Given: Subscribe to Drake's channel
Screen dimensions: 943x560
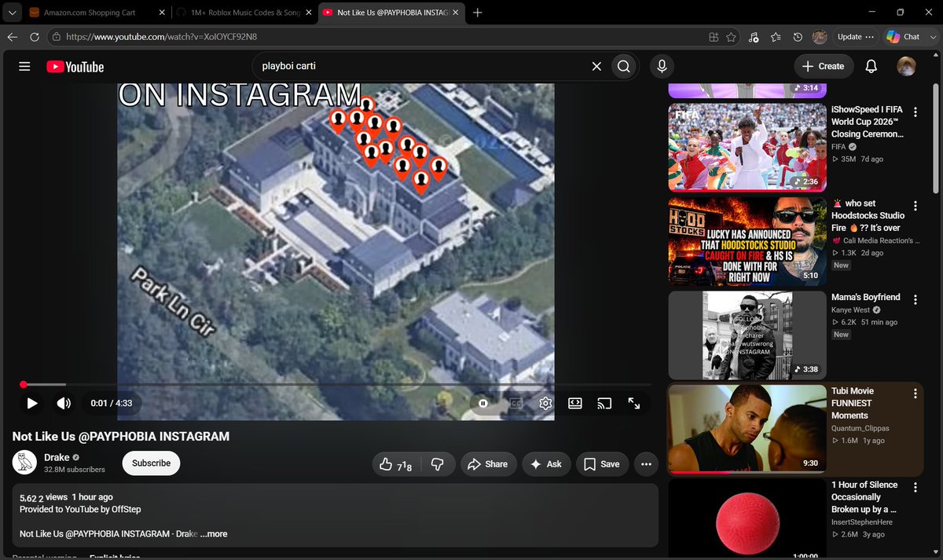Looking at the screenshot, I should click(x=151, y=463).
